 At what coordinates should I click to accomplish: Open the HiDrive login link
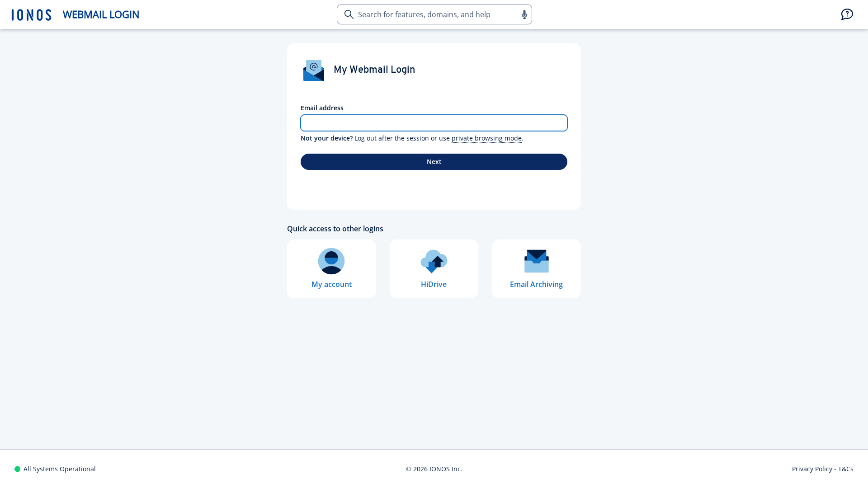[434, 269]
